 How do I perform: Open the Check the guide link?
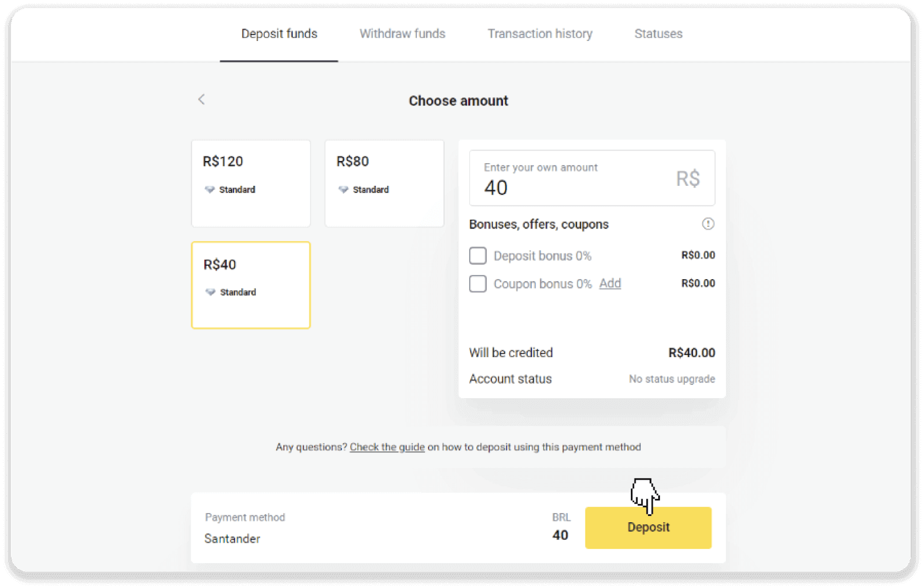tap(387, 447)
